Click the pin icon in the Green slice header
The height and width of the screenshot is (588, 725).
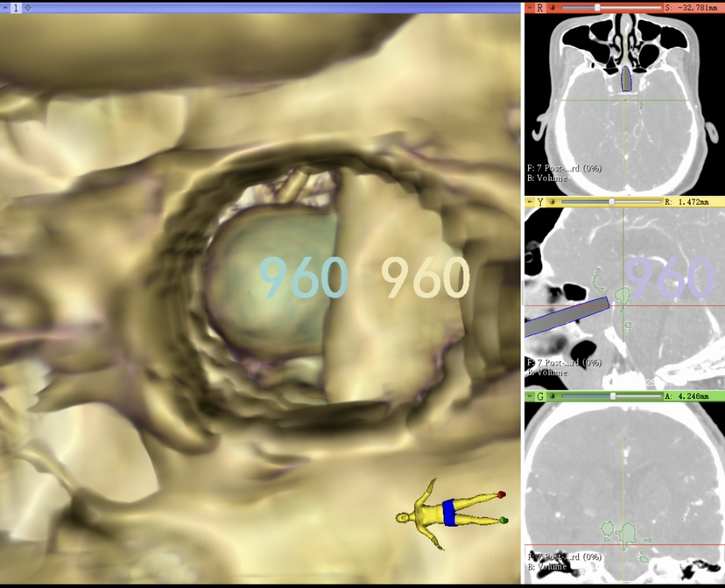click(529, 395)
